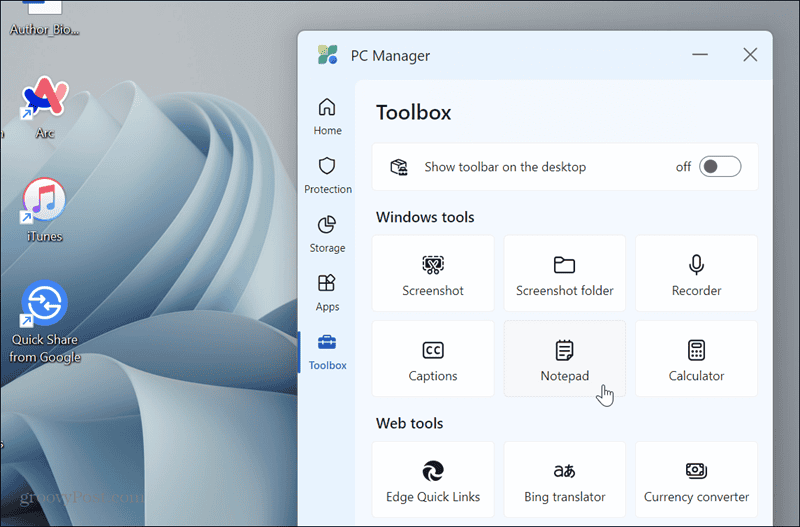Open Edge Quick Links

pyautogui.click(x=433, y=480)
